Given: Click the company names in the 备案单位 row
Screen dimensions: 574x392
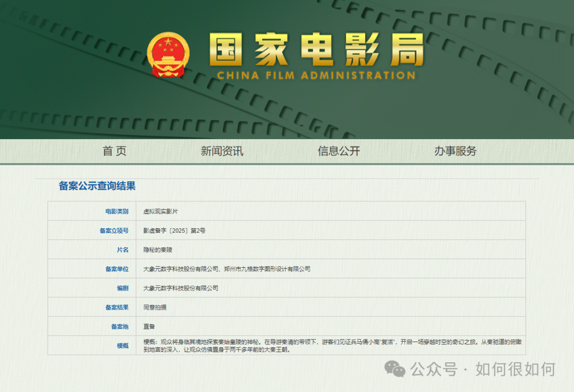Looking at the screenshot, I should pyautogui.click(x=226, y=269).
